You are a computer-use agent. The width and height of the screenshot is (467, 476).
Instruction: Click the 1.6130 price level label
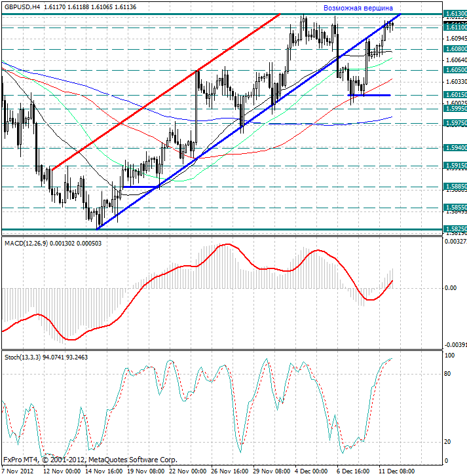[455, 13]
